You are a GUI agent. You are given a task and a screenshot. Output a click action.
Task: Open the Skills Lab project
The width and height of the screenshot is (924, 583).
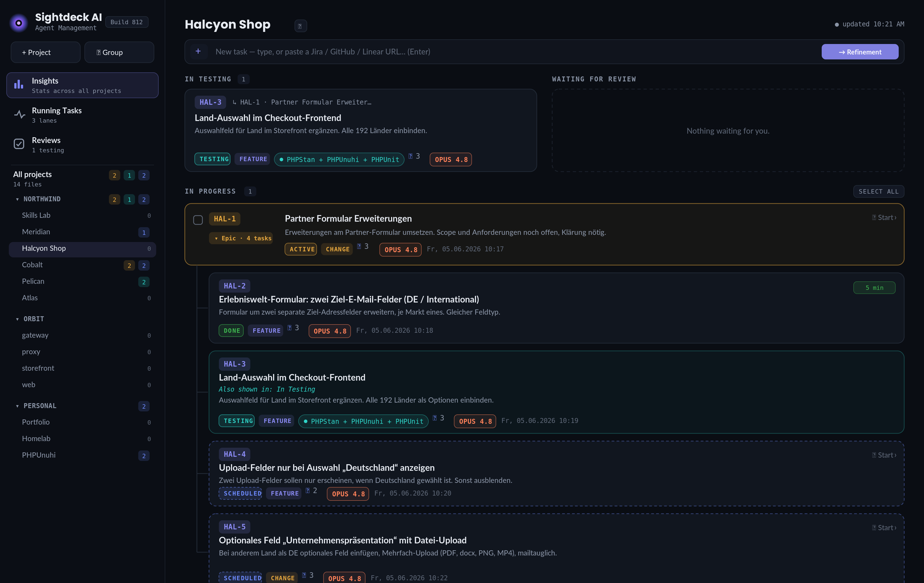click(x=82, y=215)
